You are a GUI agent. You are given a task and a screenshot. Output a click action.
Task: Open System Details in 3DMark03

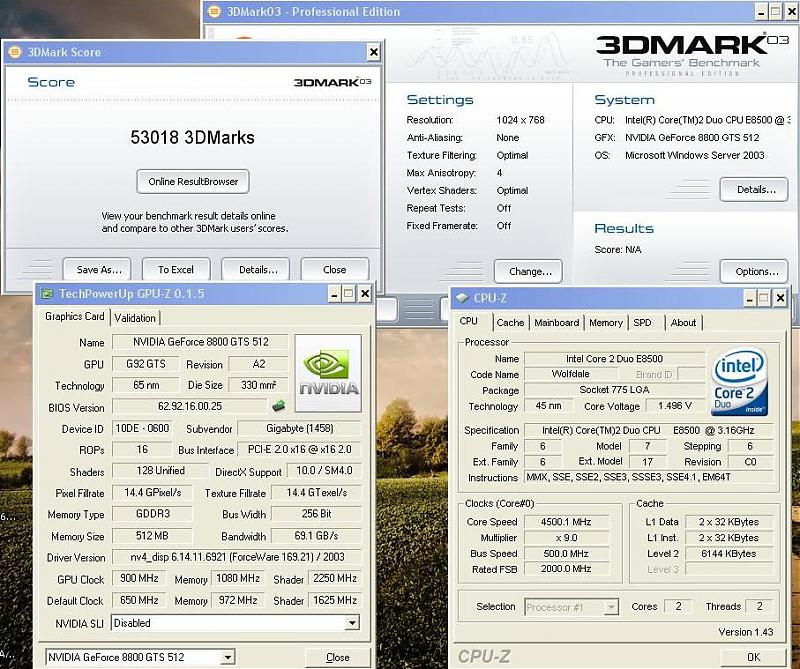pos(754,189)
